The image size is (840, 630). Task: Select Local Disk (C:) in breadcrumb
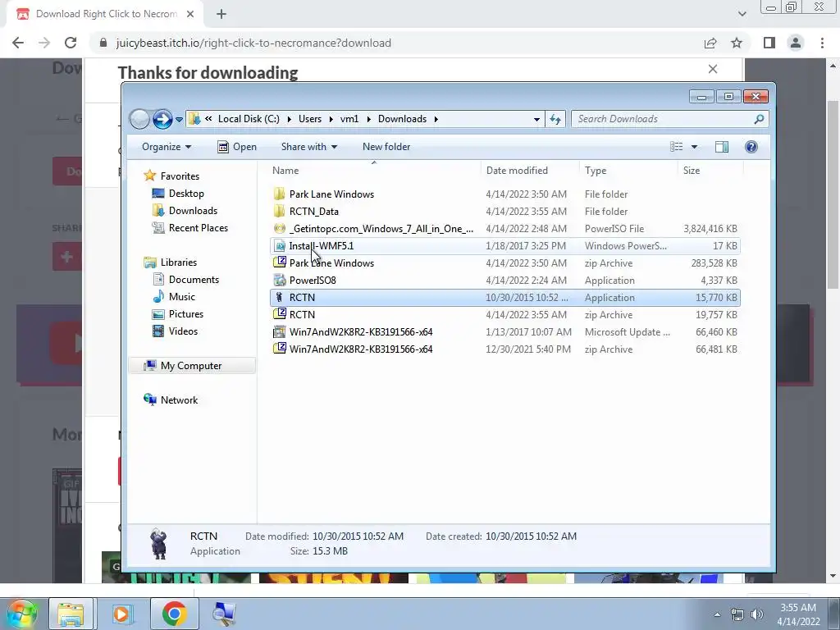pyautogui.click(x=249, y=119)
